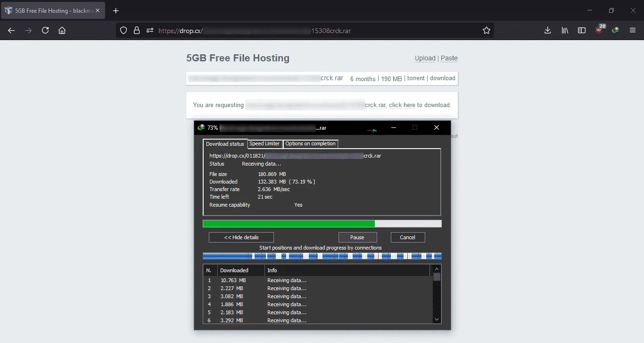Click the favicon of the 5GB Free File Hosting tab
This screenshot has width=644, height=343.
pos(8,10)
